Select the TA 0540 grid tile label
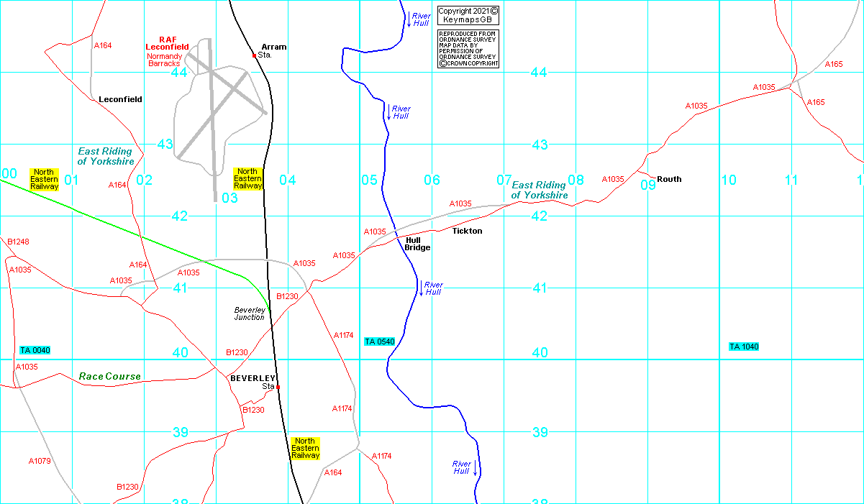The height and width of the screenshot is (504, 864). tap(379, 342)
